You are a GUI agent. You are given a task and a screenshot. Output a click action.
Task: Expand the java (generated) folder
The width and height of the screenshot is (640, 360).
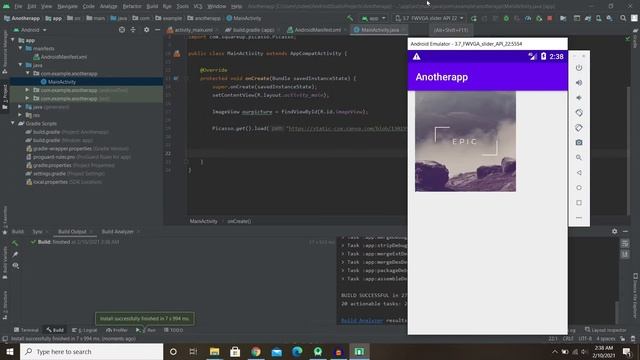(x=20, y=107)
